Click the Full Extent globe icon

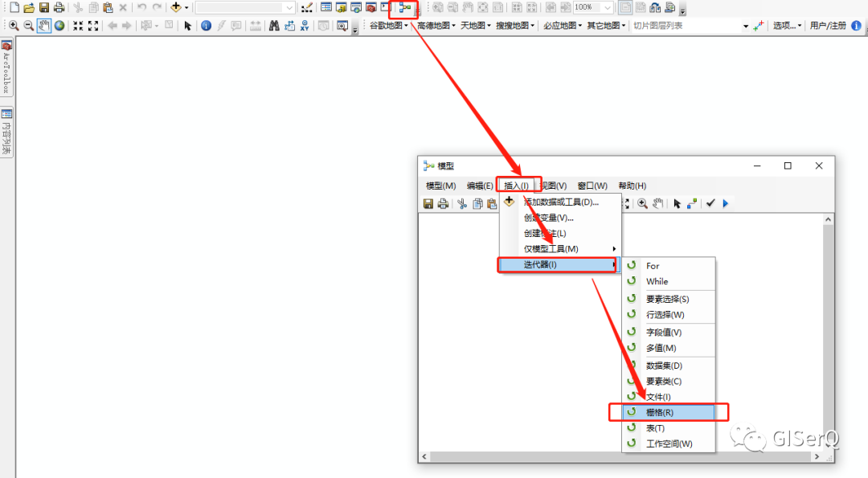coord(59,26)
